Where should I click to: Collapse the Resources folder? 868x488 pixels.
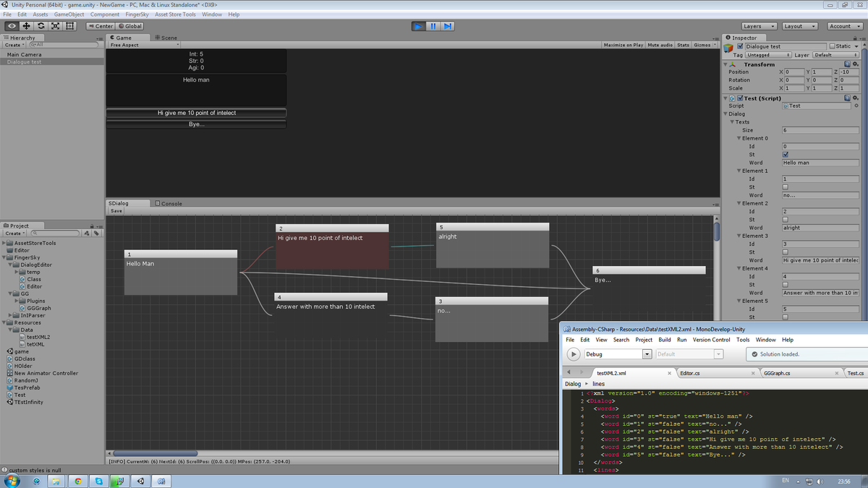(4, 322)
